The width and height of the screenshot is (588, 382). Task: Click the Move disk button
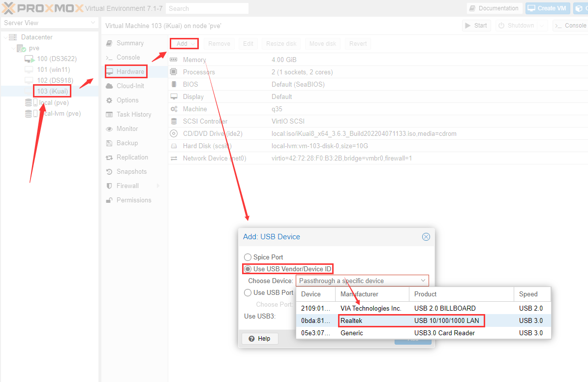tap(322, 43)
